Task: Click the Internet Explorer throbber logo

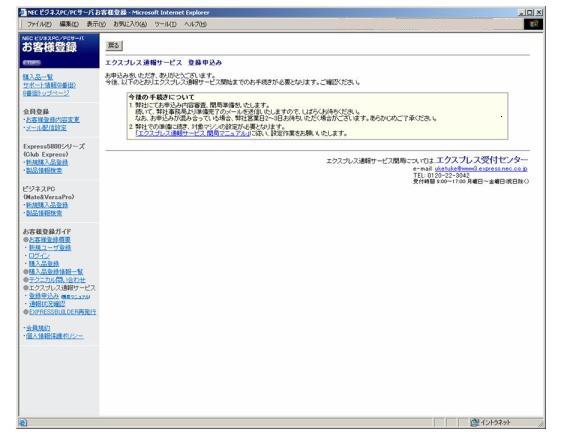Action: pos(533,24)
